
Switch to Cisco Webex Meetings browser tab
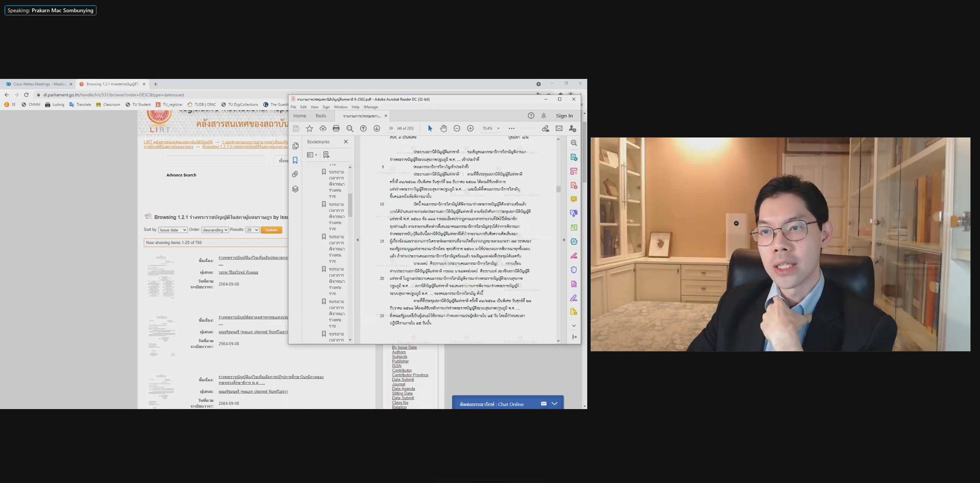click(39, 84)
